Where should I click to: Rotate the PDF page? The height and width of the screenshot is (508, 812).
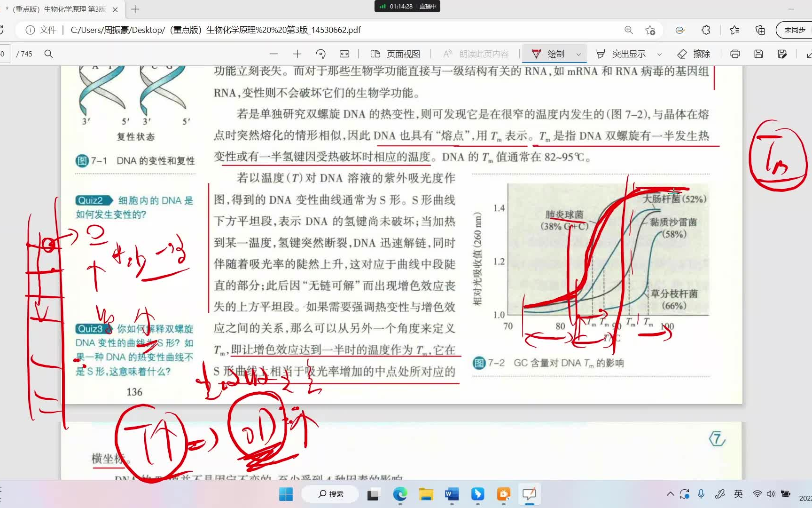pyautogui.click(x=321, y=54)
